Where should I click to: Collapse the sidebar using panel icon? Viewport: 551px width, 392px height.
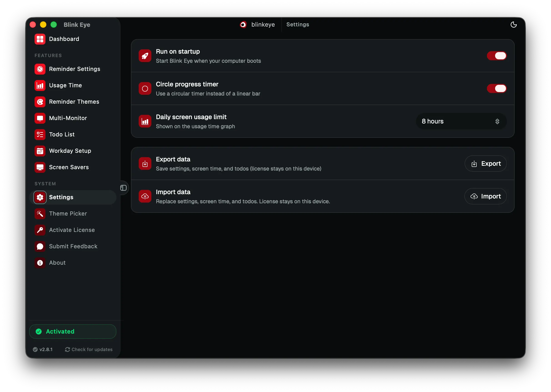click(123, 188)
